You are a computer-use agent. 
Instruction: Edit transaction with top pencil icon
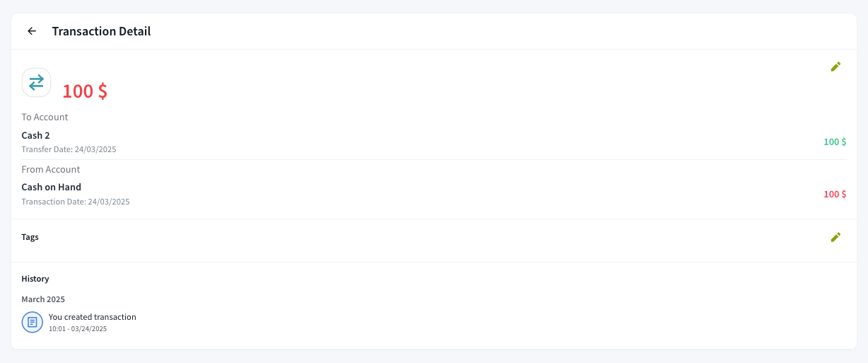835,67
